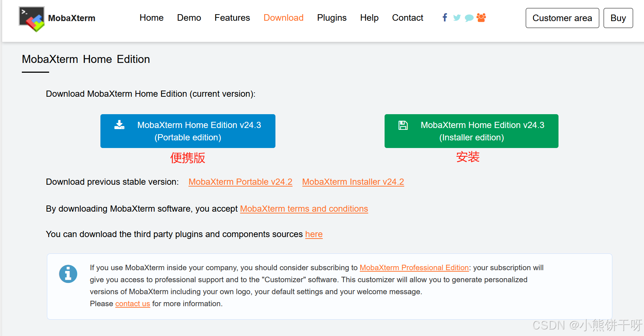This screenshot has height=336, width=644.
Task: Click the MobaXterm brand name text
Action: (x=72, y=18)
